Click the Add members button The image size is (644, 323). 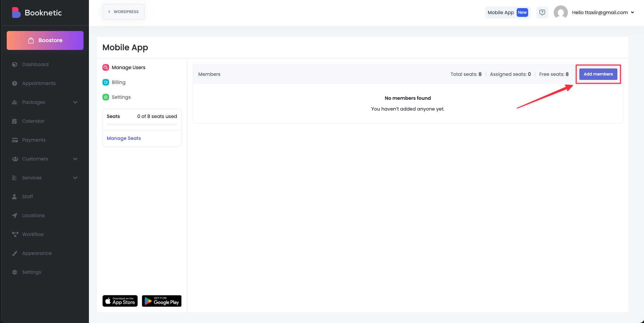click(598, 74)
